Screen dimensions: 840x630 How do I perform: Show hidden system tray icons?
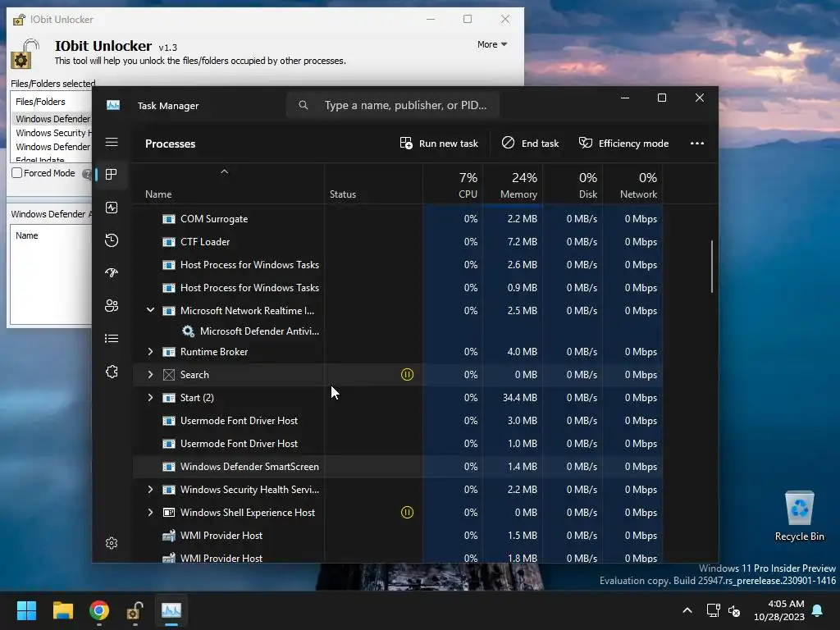(x=687, y=610)
